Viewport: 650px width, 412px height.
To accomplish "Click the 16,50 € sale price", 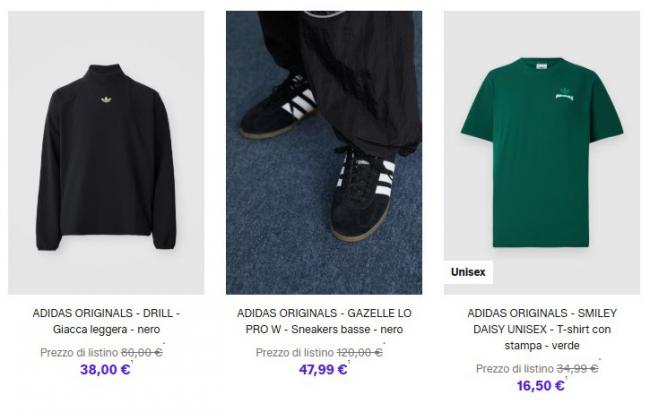I will point(541,386).
